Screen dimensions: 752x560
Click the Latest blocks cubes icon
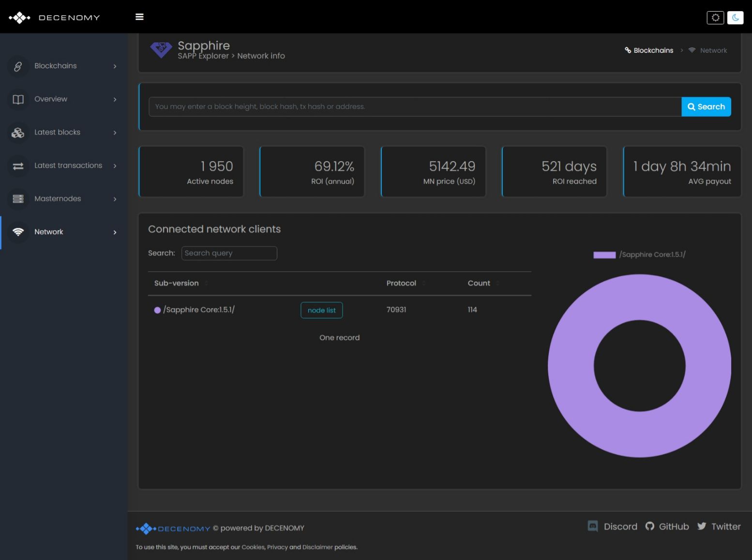18,133
